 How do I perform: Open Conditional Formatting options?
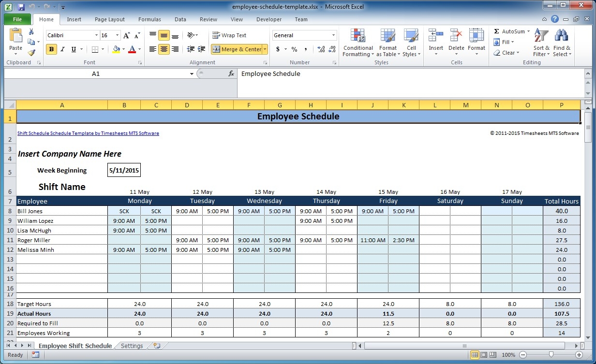(x=358, y=43)
